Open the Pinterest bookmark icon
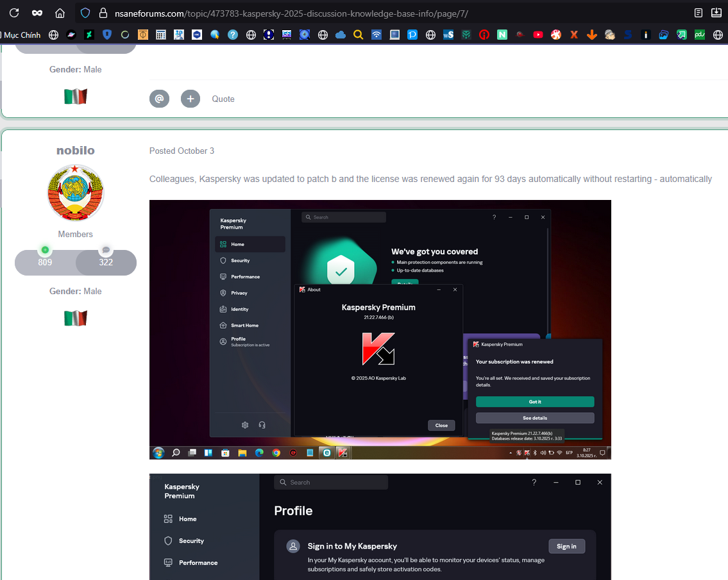The image size is (728, 580). point(484,35)
